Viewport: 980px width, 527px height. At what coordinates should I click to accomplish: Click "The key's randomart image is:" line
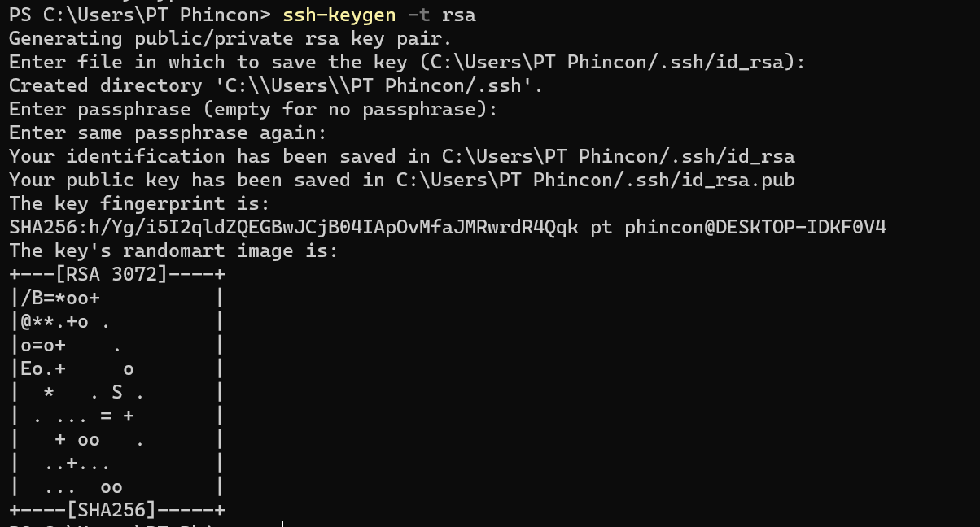point(173,250)
